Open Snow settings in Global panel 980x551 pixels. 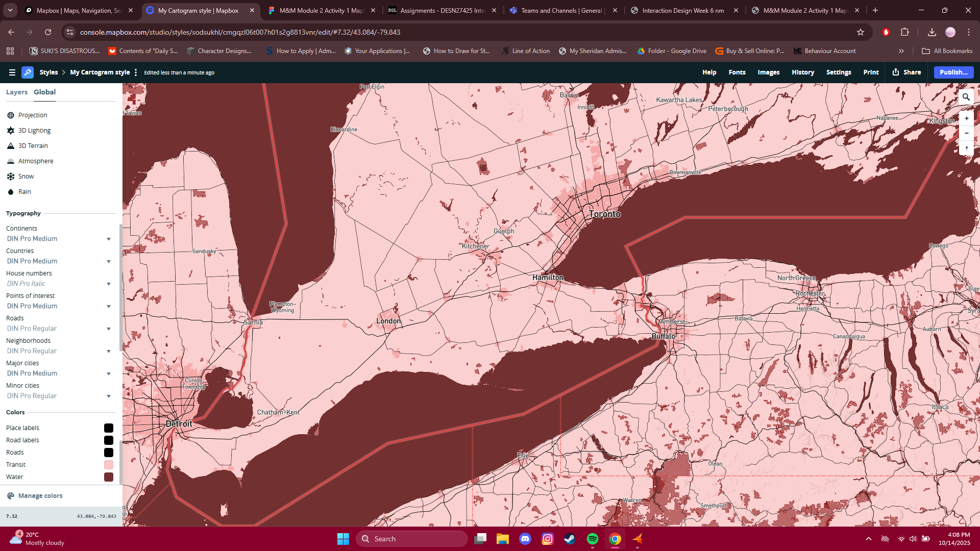click(26, 177)
